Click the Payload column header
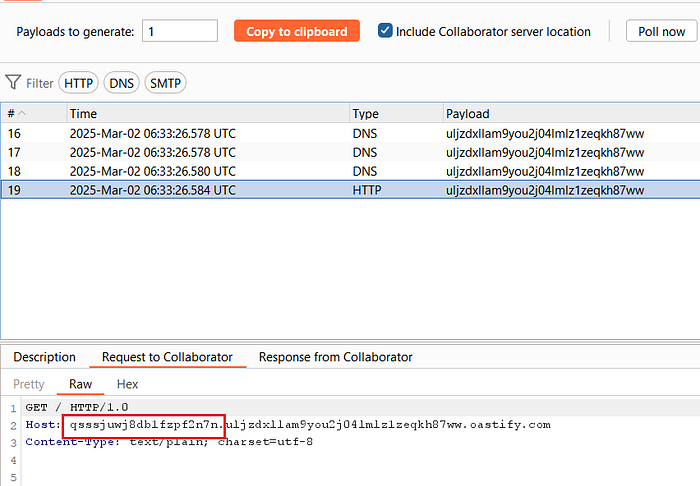Screen dimensions: 700x486 pos(571,113)
